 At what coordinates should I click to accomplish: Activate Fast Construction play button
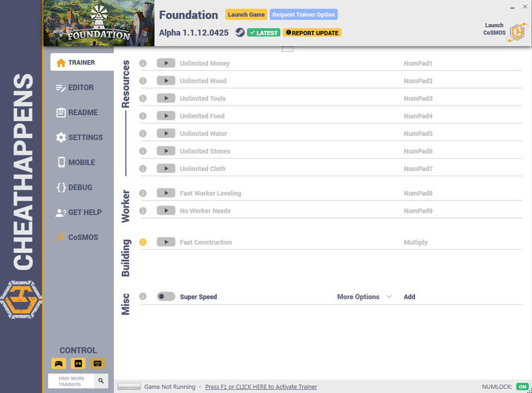[166, 242]
